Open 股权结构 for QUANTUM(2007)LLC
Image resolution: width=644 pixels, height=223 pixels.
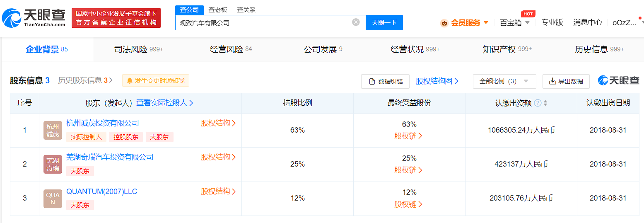pos(218,191)
